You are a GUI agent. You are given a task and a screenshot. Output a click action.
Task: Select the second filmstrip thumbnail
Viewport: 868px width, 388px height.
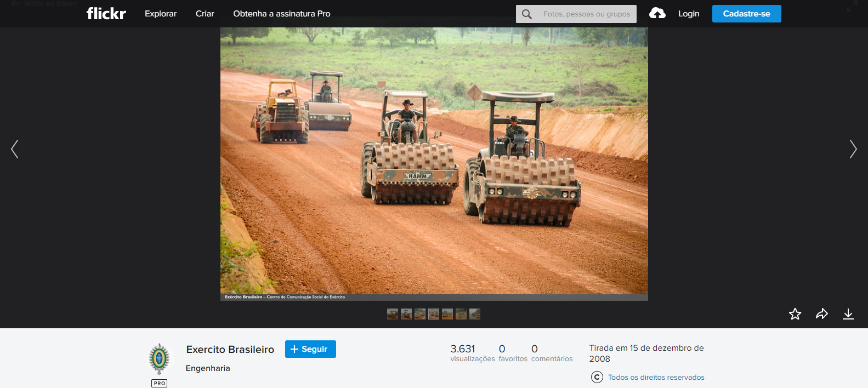pos(406,314)
